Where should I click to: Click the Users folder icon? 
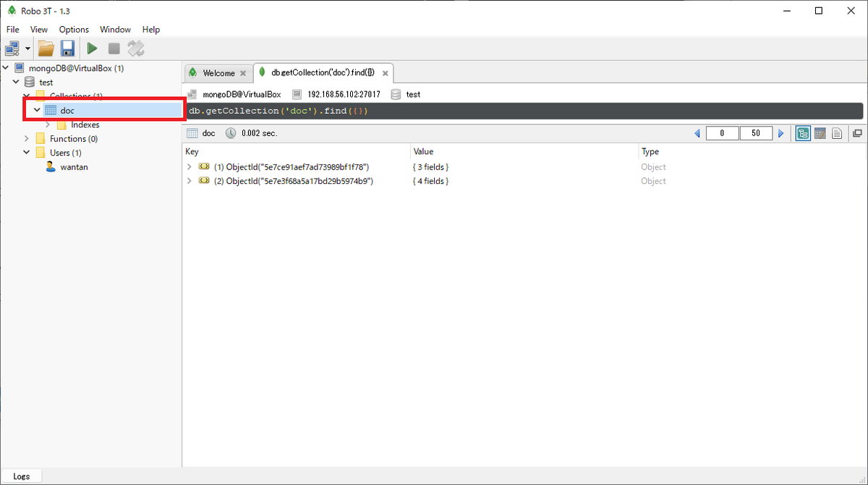[x=41, y=153]
